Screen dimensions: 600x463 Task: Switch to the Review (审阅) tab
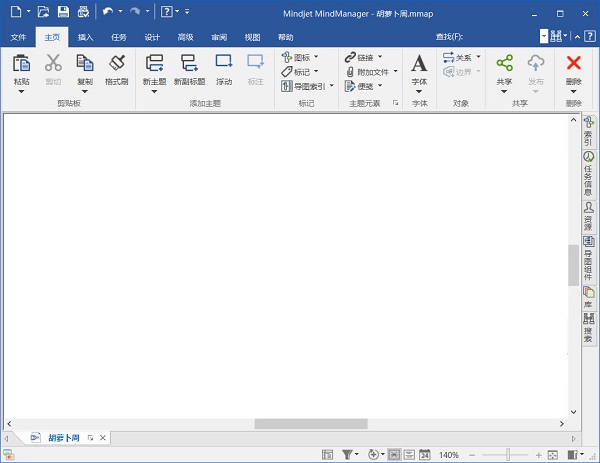pyautogui.click(x=219, y=37)
